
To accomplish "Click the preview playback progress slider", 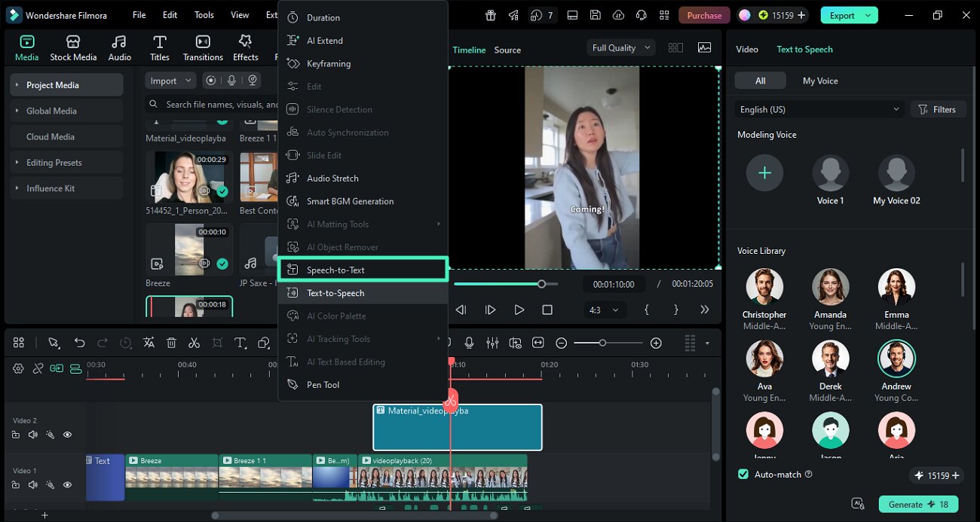I will click(506, 284).
